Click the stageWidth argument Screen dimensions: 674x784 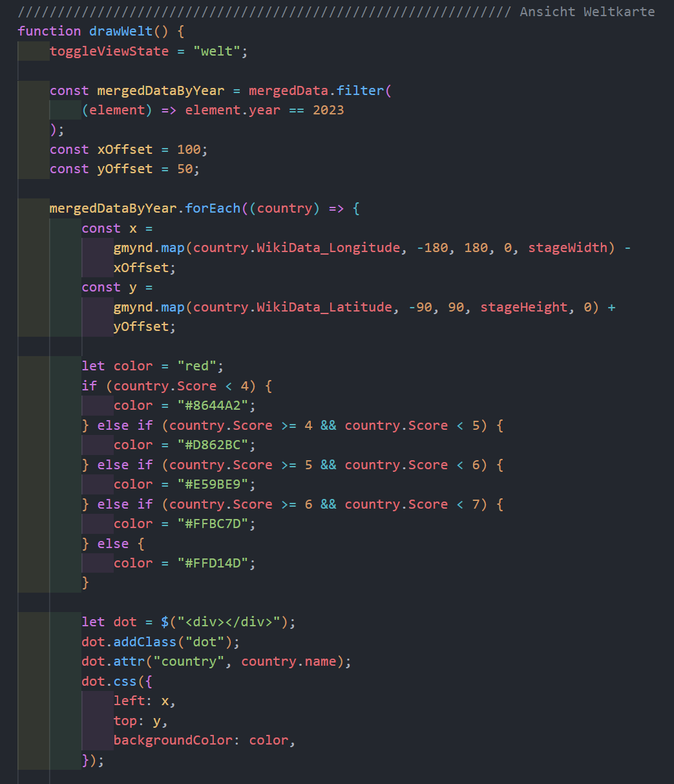tap(568, 248)
